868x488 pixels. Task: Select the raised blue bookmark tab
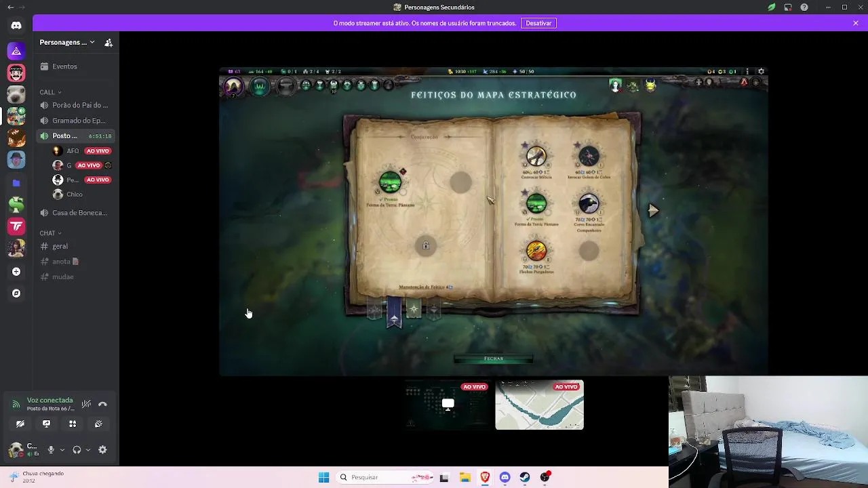(x=394, y=313)
